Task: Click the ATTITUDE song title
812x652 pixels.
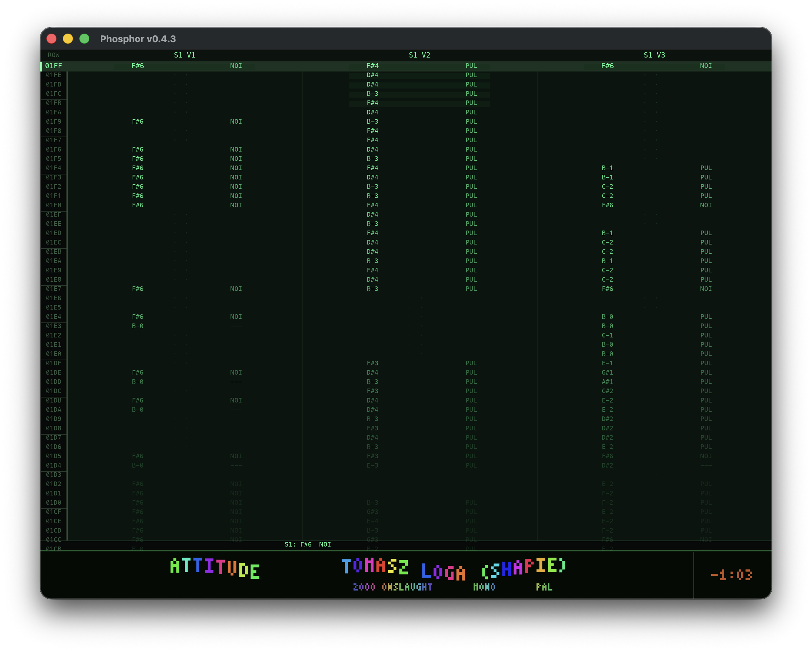Action: (215, 568)
